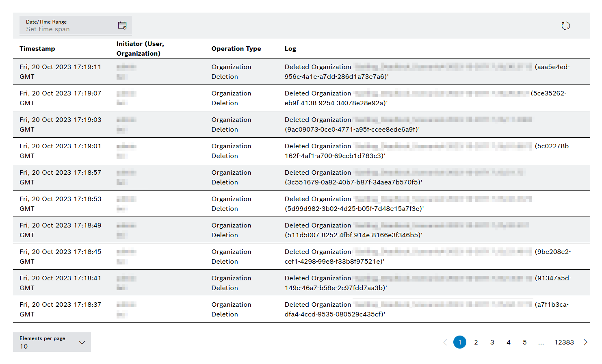Go to page 2
Image resolution: width=602 pixels, height=364 pixels.
pyautogui.click(x=476, y=342)
